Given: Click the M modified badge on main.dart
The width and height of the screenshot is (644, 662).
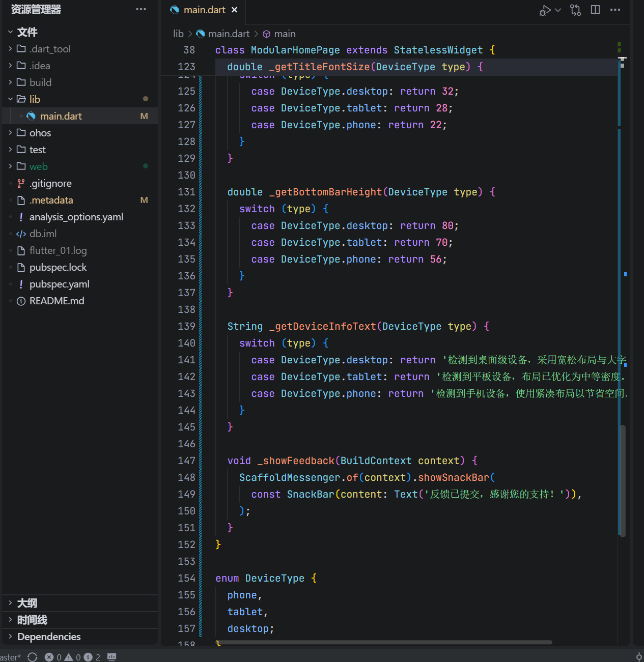Looking at the screenshot, I should [x=144, y=116].
